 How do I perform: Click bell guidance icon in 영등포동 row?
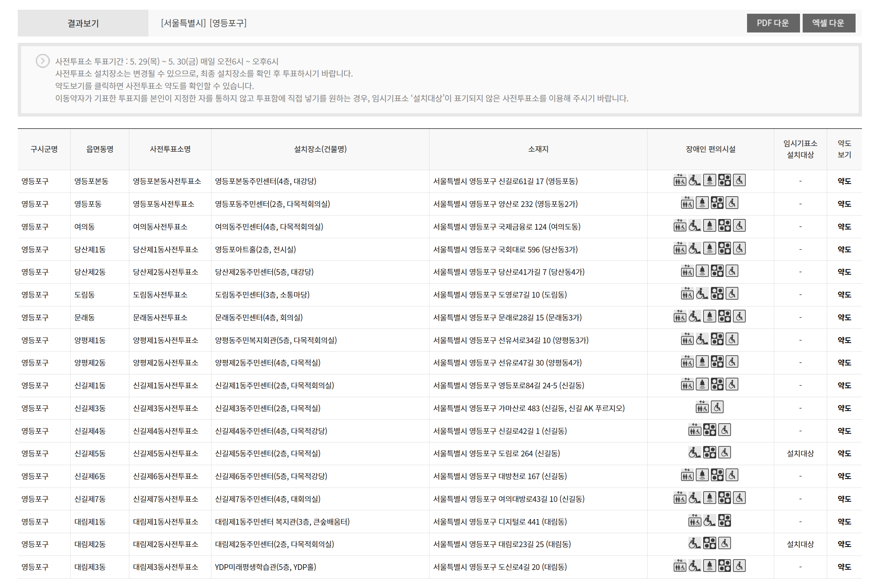[702, 203]
